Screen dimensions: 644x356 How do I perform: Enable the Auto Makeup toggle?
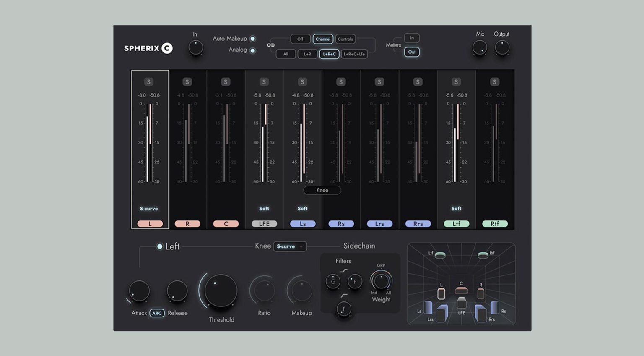pyautogui.click(x=253, y=38)
